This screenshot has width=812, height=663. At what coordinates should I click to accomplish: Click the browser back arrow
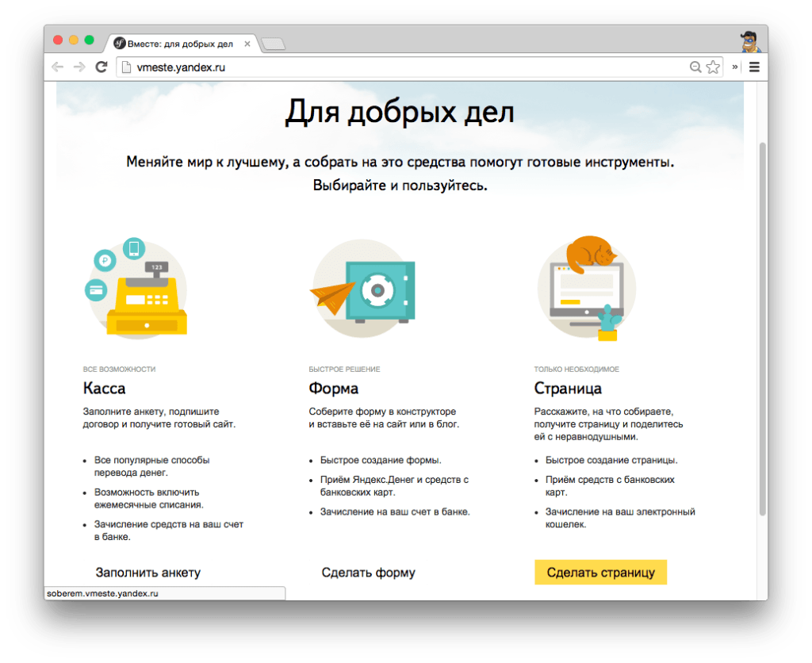coord(57,67)
